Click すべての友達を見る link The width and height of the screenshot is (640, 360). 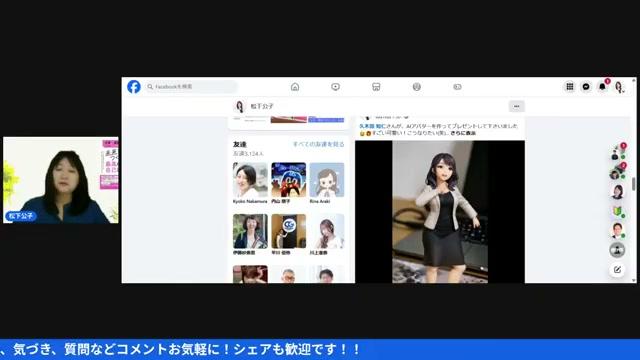click(318, 144)
